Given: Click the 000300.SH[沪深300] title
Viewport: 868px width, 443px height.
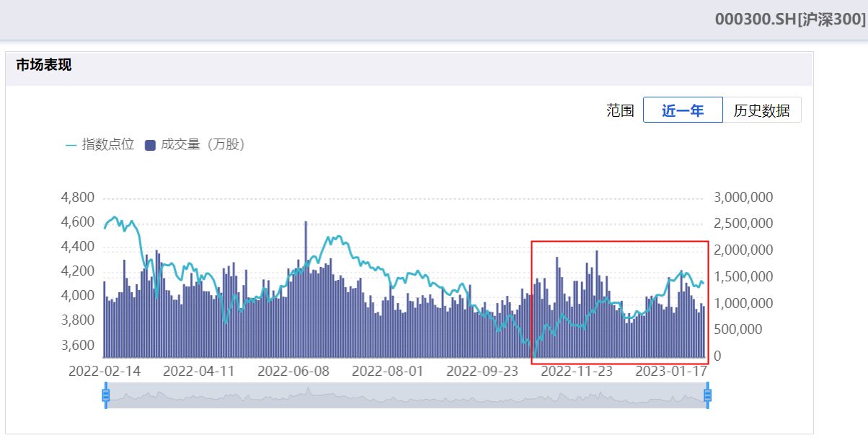Looking at the screenshot, I should tap(790, 19).
